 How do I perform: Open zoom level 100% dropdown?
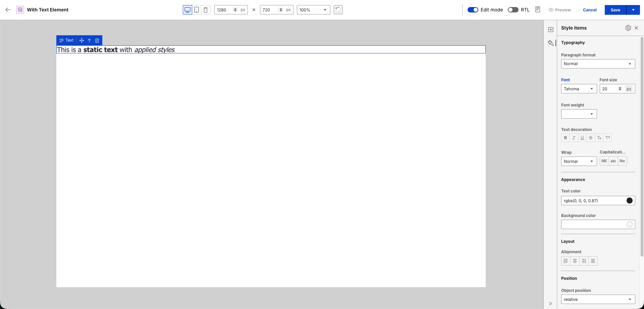(x=313, y=10)
